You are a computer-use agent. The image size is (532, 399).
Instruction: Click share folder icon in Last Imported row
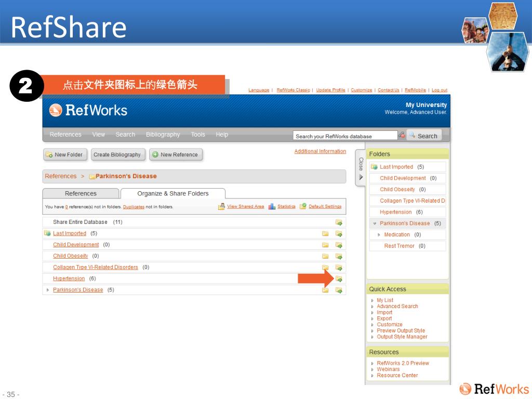(x=339, y=234)
